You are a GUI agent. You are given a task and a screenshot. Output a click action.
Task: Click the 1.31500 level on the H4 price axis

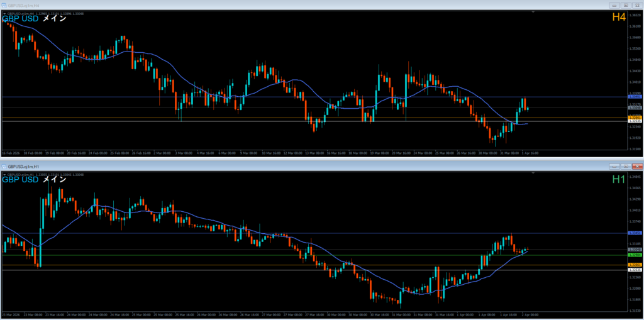635,149
